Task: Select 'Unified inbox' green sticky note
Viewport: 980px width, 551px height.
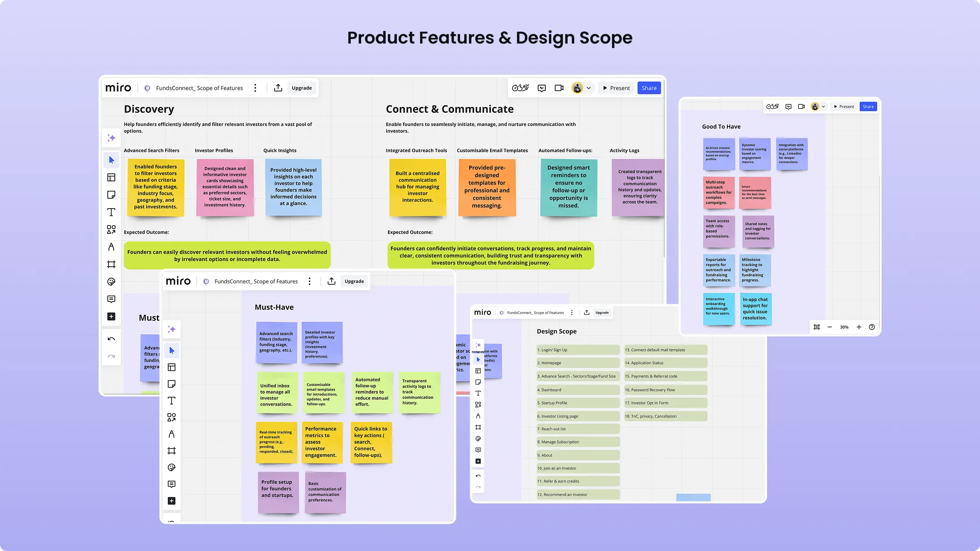Action: 277,393
